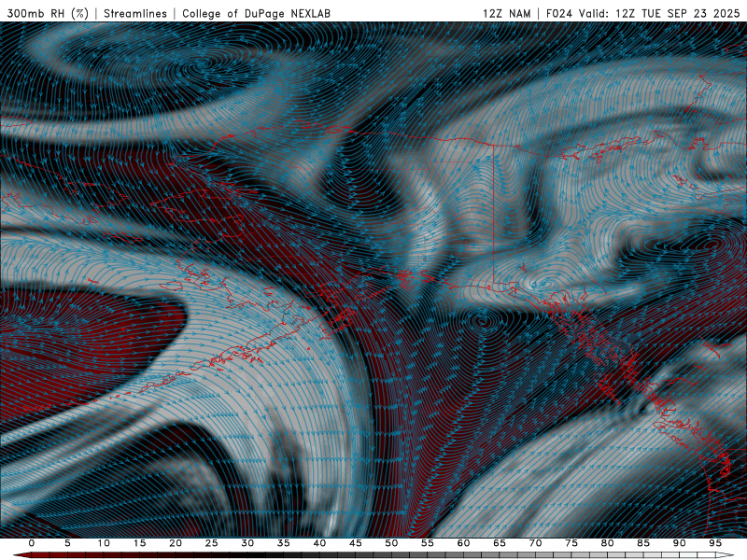747x560 pixels.
Task: Click the colorbar label "50"
Action: [x=391, y=543]
